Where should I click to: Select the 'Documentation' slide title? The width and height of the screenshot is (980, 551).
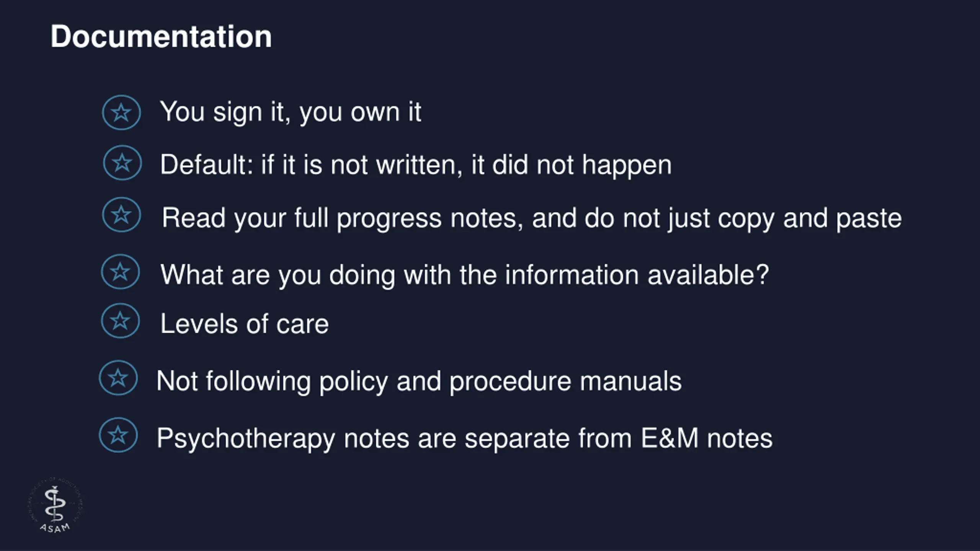coord(161,36)
